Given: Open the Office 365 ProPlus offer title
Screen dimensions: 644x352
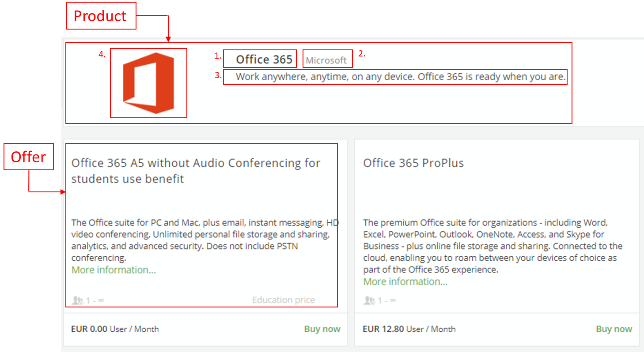Looking at the screenshot, I should coord(413,163).
